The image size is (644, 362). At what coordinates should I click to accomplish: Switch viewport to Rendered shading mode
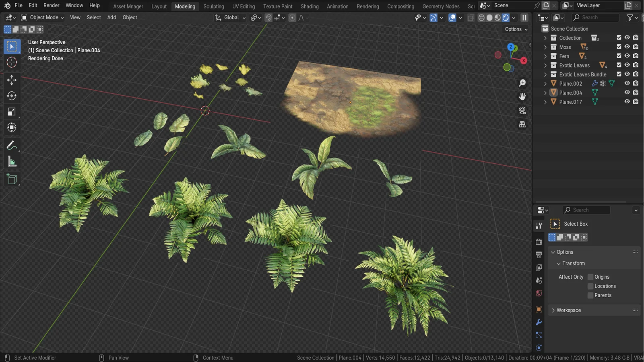505,18
